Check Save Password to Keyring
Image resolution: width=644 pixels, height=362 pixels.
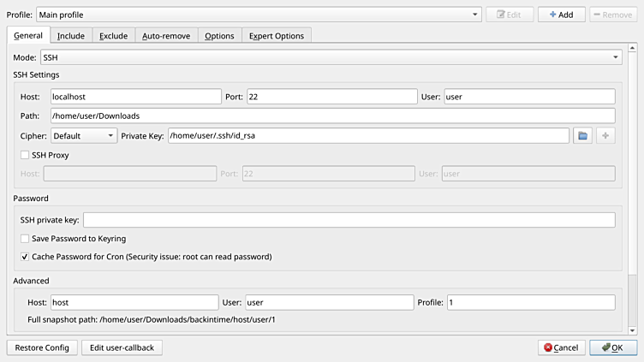(25, 239)
